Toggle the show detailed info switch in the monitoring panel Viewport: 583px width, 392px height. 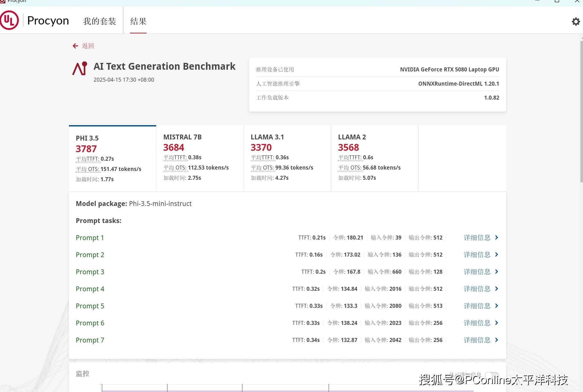pos(492,375)
